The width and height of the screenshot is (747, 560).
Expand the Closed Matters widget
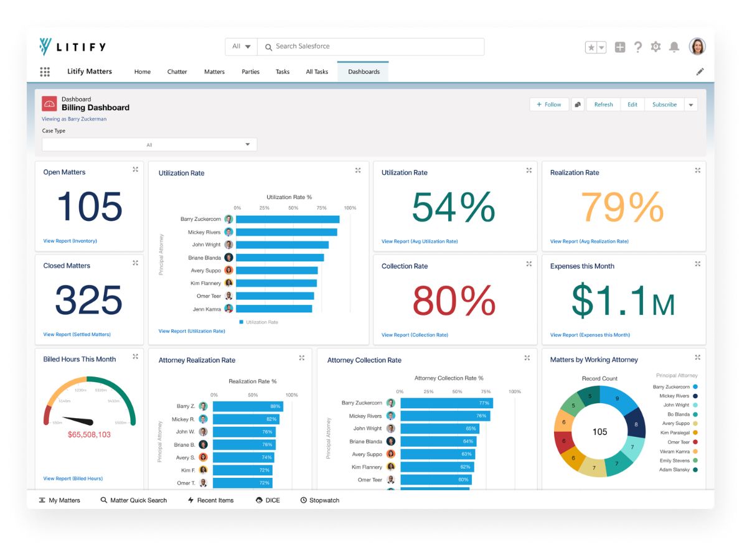pyautogui.click(x=135, y=263)
